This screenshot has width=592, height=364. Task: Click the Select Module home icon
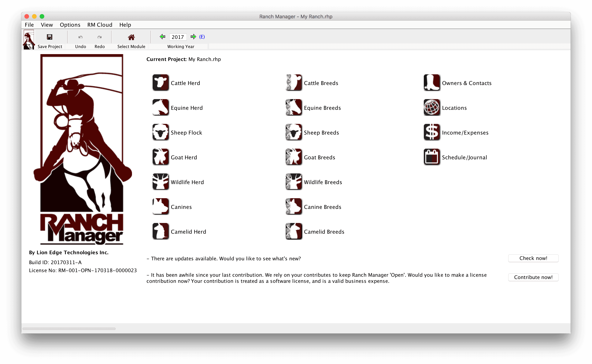(131, 37)
